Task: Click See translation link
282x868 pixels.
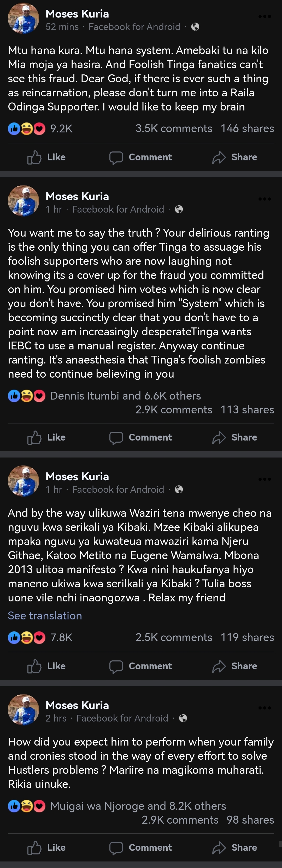Action: coord(45,616)
